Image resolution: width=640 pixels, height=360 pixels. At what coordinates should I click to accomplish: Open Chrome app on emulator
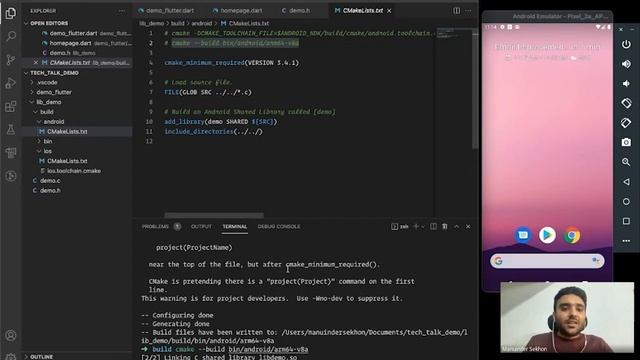(572, 236)
